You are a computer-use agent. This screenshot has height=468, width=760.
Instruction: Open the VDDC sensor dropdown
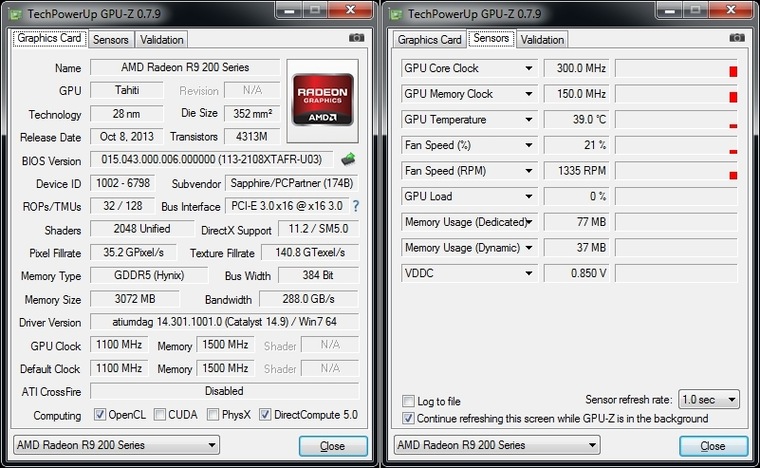tap(529, 274)
